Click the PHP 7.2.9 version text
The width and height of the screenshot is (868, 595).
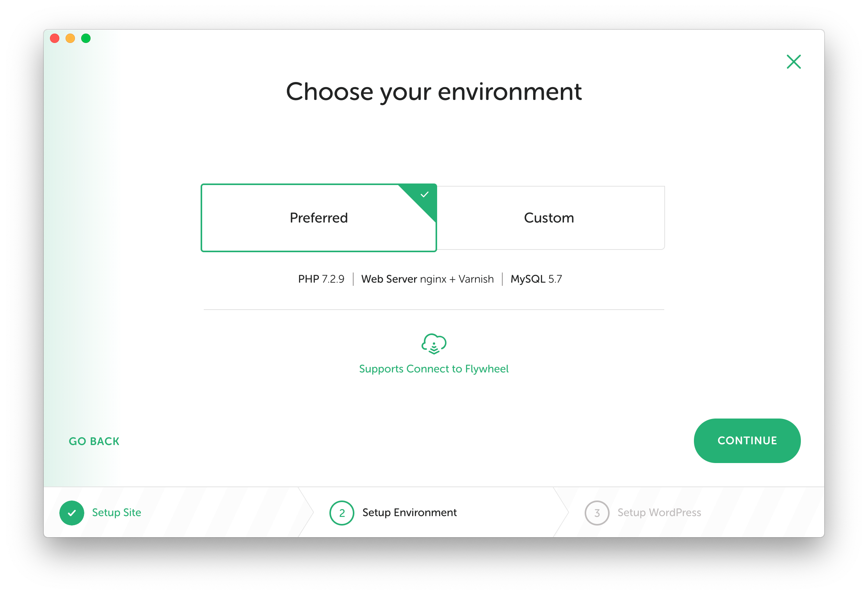321,279
